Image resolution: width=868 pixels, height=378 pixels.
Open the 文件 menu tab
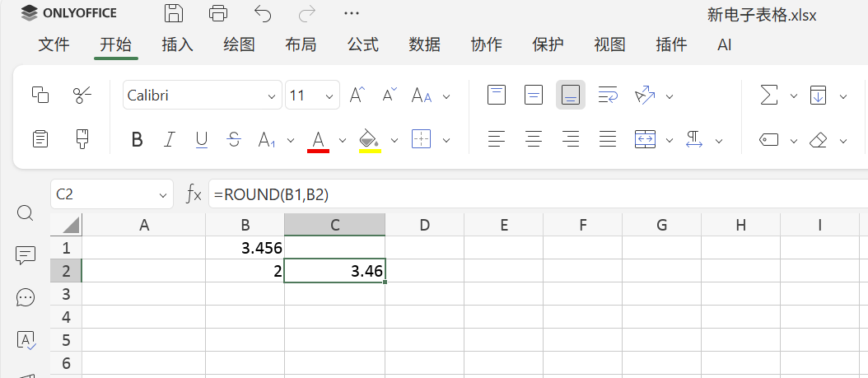click(x=54, y=44)
